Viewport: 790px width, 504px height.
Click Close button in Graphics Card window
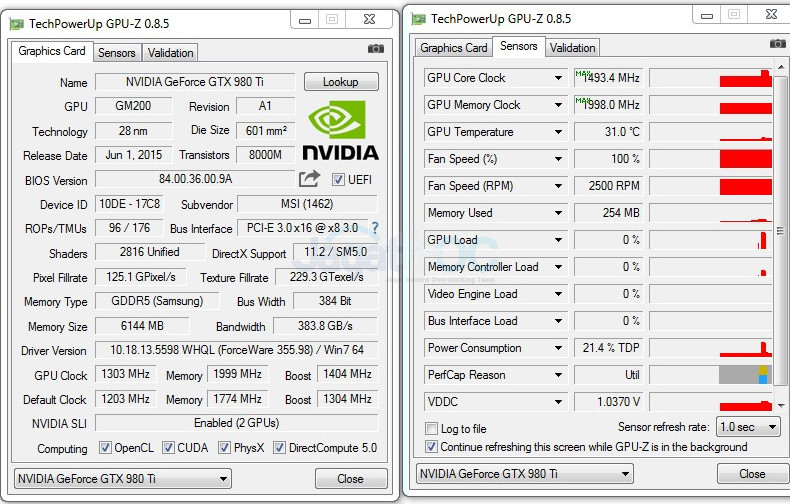tap(351, 478)
